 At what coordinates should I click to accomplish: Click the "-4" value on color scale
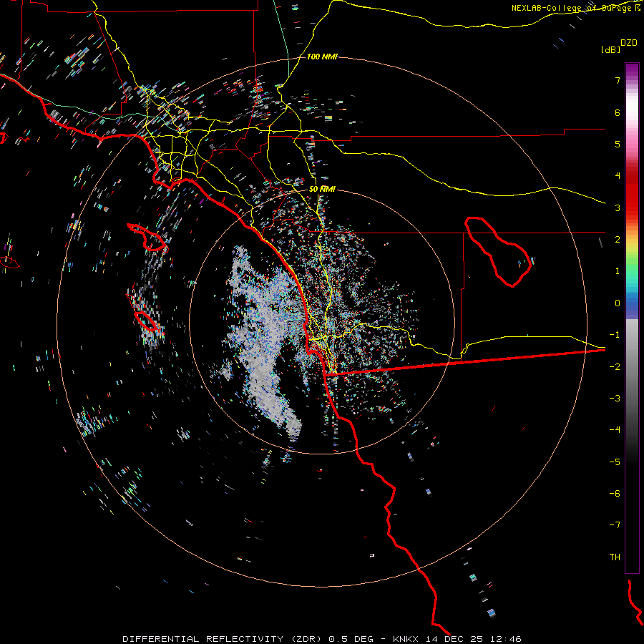[x=615, y=430]
